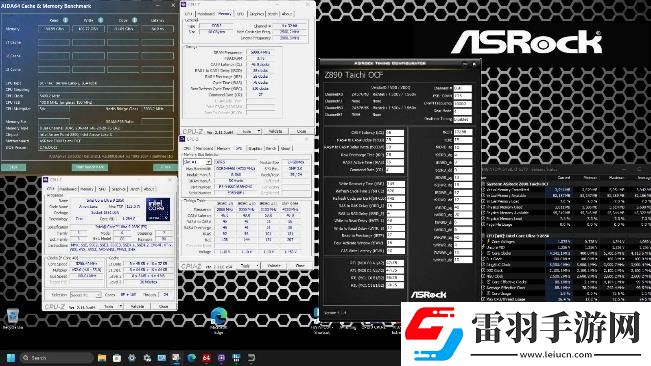Click the Intel Core Ultra logo in CPU-Z
651x366 pixels.
(x=158, y=209)
